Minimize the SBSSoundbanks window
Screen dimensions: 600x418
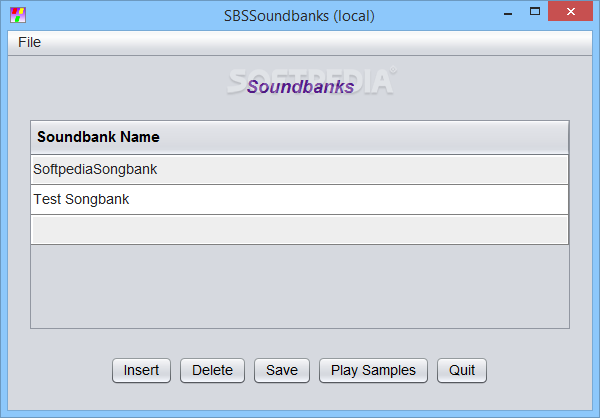[508, 12]
